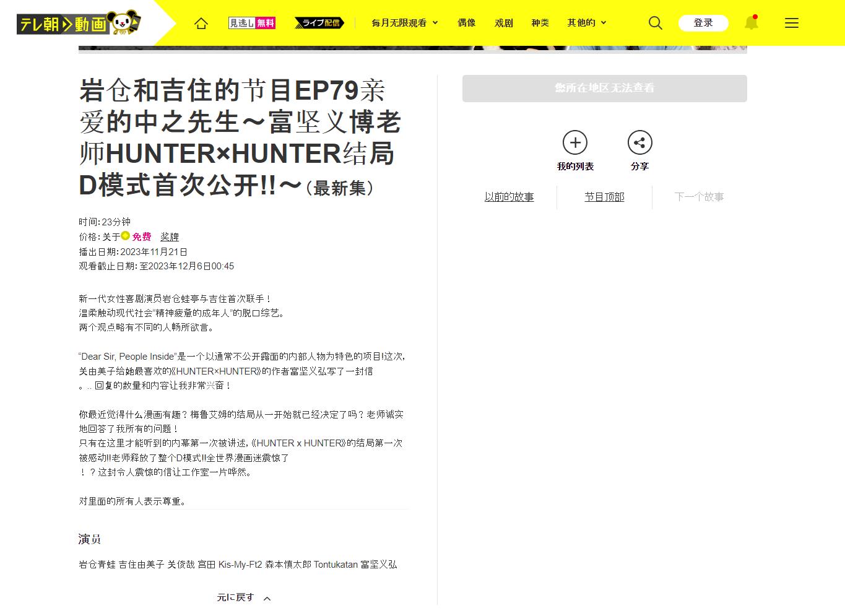The image size is (845, 616).
Task: Select cast member 关俊哉
Action: click(x=181, y=565)
